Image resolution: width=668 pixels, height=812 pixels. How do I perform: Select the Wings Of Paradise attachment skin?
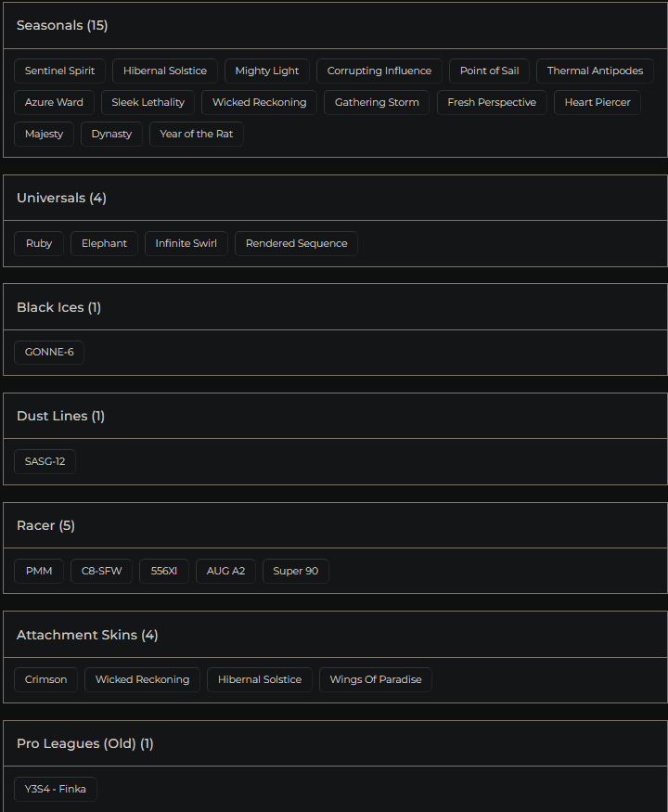[x=375, y=679]
